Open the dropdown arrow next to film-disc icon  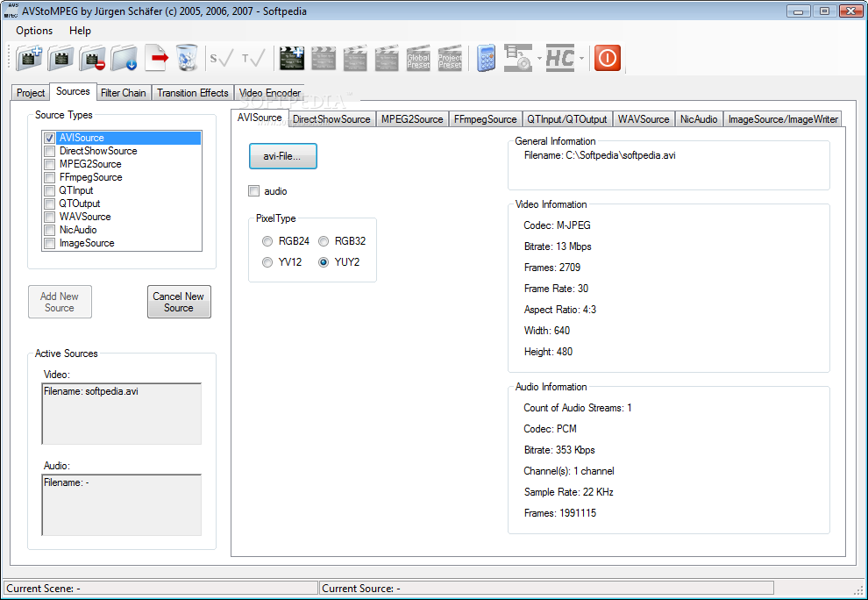(539, 58)
